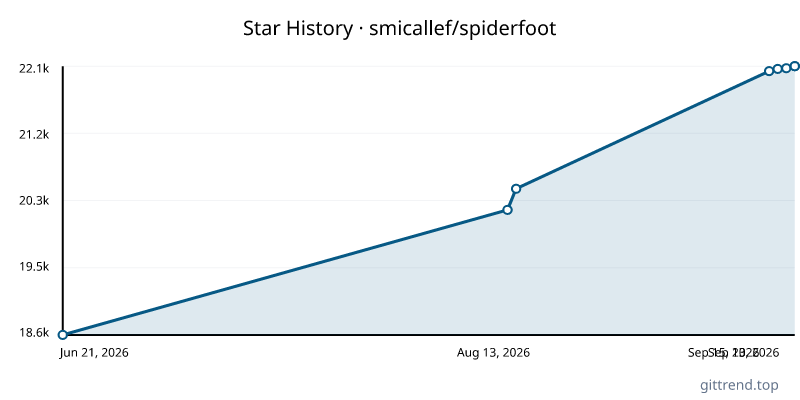This screenshot has width=800, height=400.
Task: Click the "Jun 21, 2026" x-axis label
Action: tap(94, 353)
